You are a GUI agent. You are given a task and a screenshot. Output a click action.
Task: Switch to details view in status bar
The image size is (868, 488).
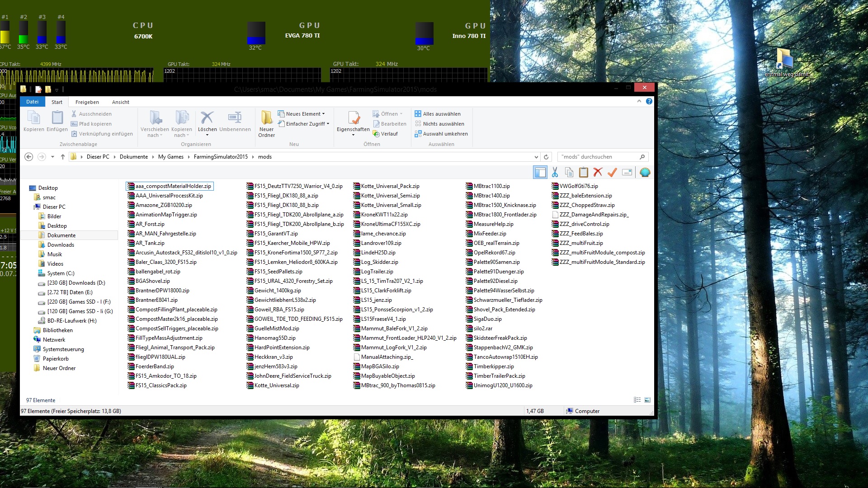click(x=637, y=400)
